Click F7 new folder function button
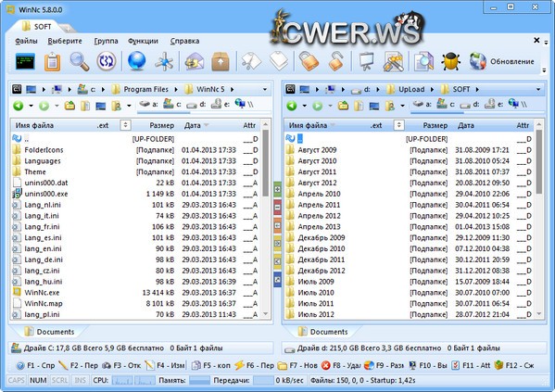The width and height of the screenshot is (555, 392). tap(297, 365)
